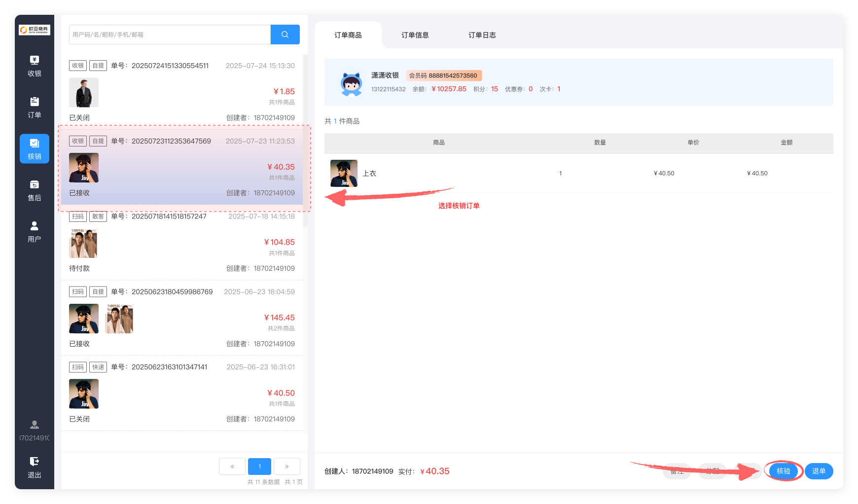This screenshot has width=858, height=504.
Task: Go to previous page of orders
Action: pyautogui.click(x=232, y=467)
